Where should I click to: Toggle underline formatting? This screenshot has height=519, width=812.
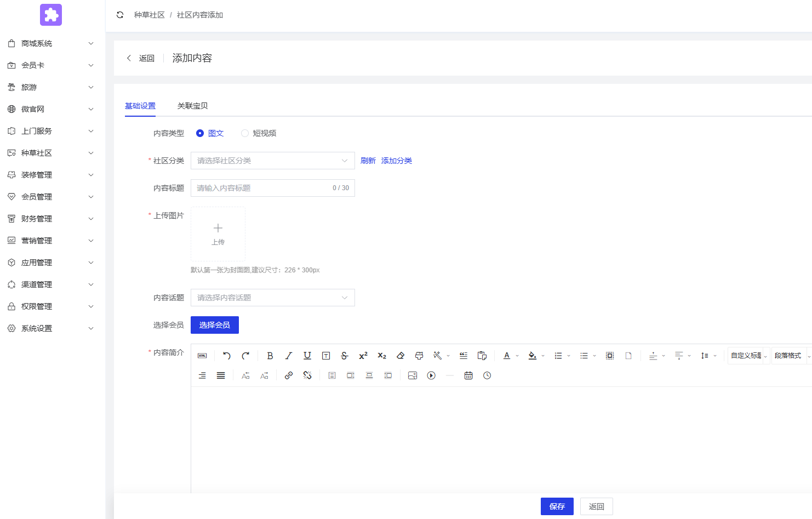307,356
